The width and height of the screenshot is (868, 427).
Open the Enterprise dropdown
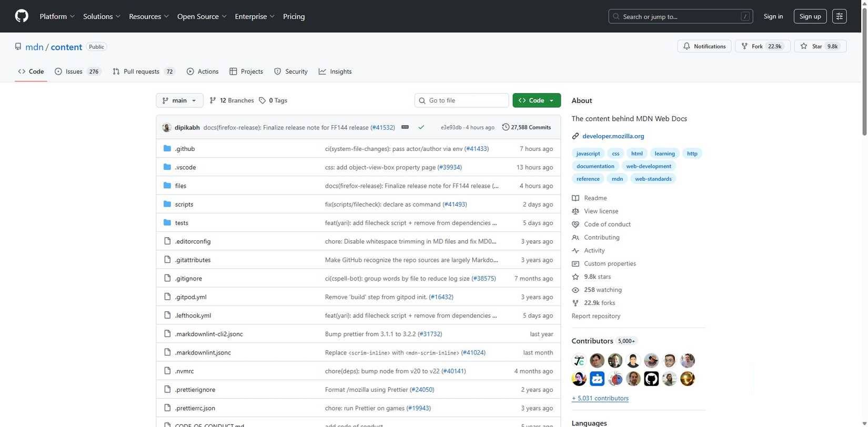[x=255, y=16]
